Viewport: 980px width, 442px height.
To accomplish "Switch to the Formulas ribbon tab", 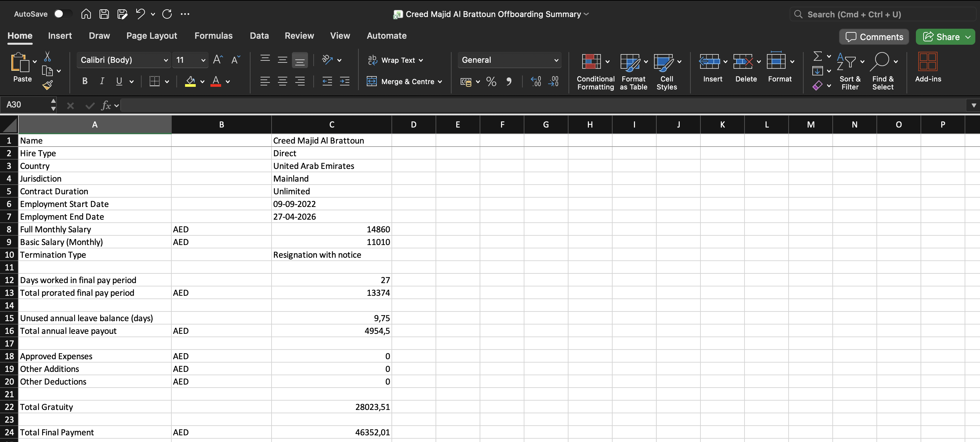I will point(213,35).
